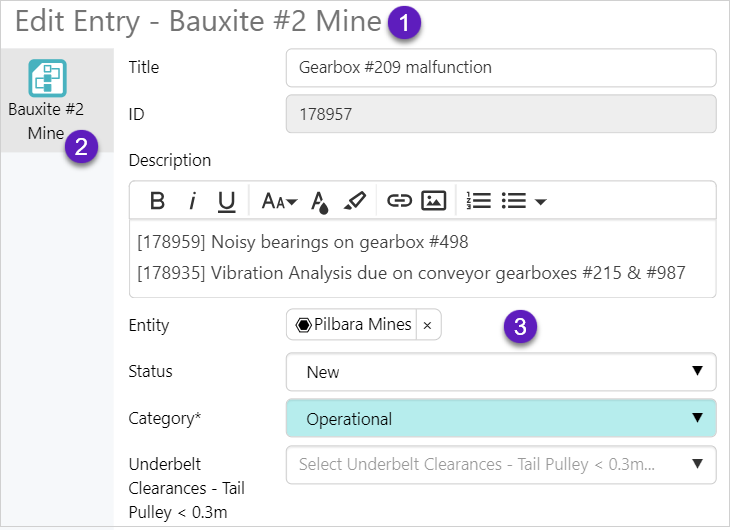Toggle italic formatting in the description toolbar
The image size is (730, 530).
192,201
